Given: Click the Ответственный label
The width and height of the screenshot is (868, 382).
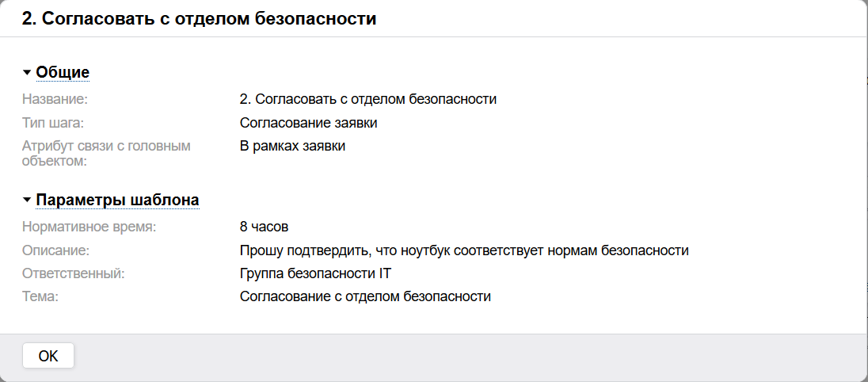Looking at the screenshot, I should pyautogui.click(x=74, y=273).
